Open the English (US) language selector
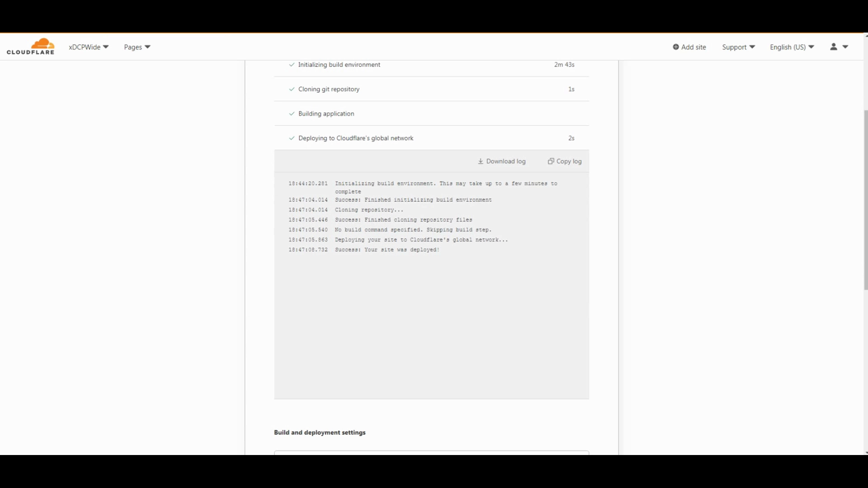868x488 pixels. click(x=792, y=47)
